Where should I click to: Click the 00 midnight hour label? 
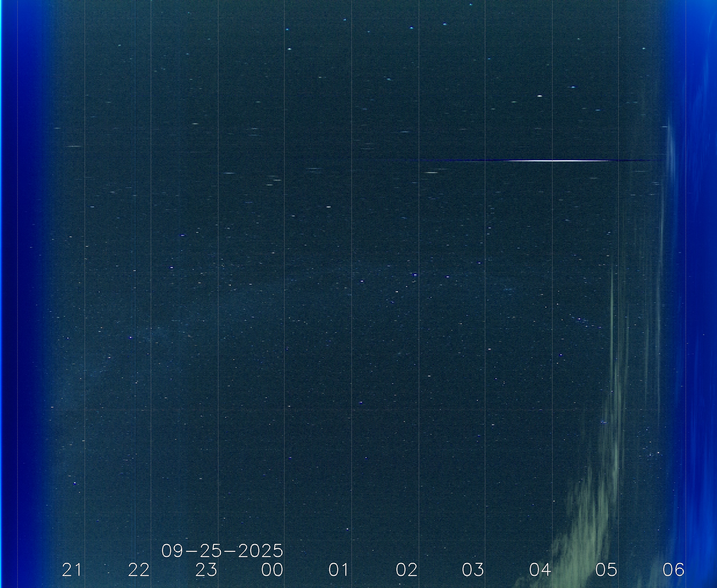(x=272, y=570)
